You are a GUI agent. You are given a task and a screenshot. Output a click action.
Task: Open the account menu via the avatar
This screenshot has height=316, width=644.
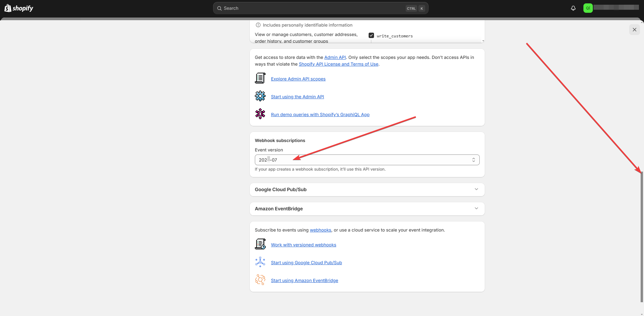pyautogui.click(x=588, y=8)
